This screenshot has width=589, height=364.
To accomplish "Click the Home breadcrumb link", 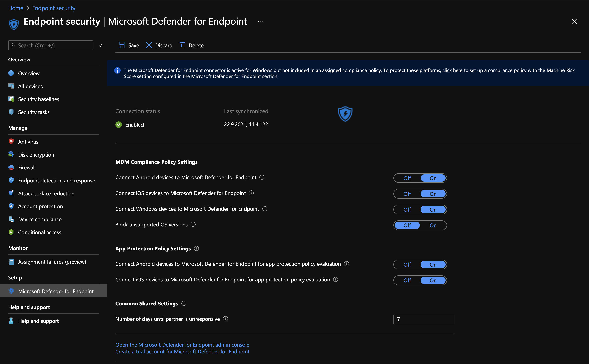I will (16, 8).
